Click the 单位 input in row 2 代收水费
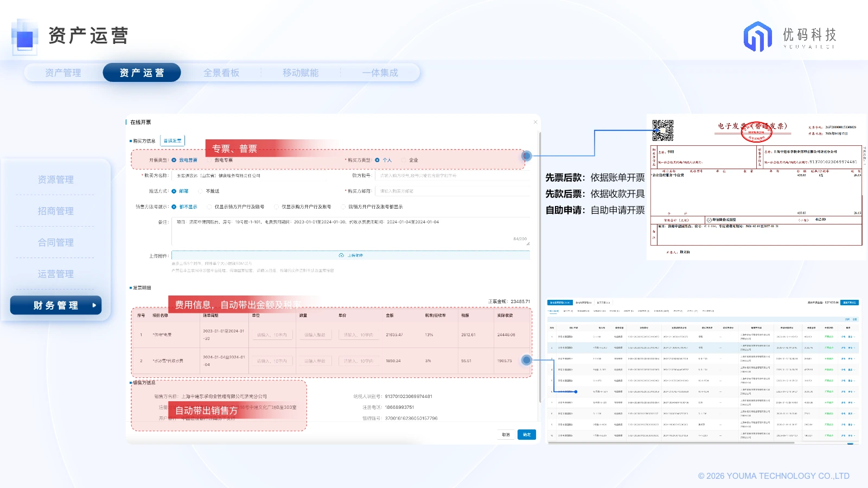Screen dimensions: 868x488 272,361
